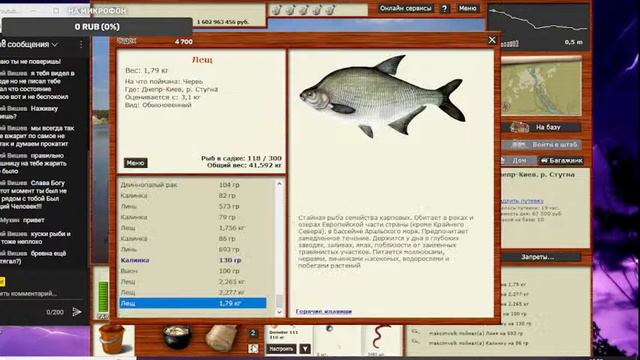Click the 0 RUB (0%) donation bar
Image resolution: width=640 pixels, height=360 pixels.
coord(97,27)
